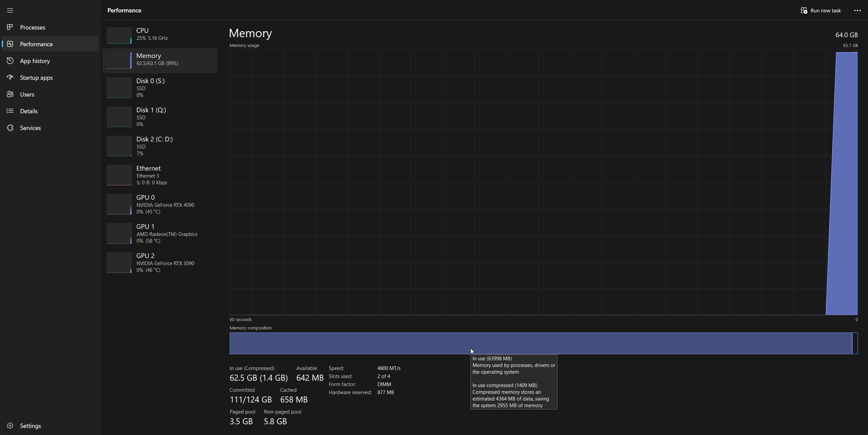Click the App history clock icon
This screenshot has height=435, width=868.
click(10, 61)
